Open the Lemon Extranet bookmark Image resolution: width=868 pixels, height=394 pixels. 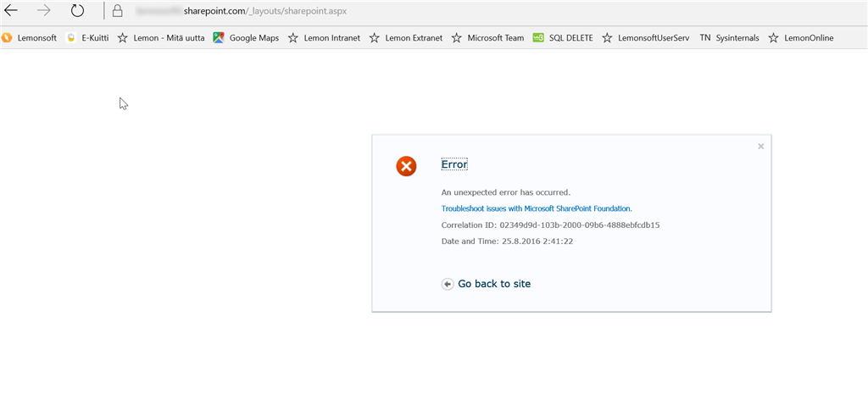[406, 37]
